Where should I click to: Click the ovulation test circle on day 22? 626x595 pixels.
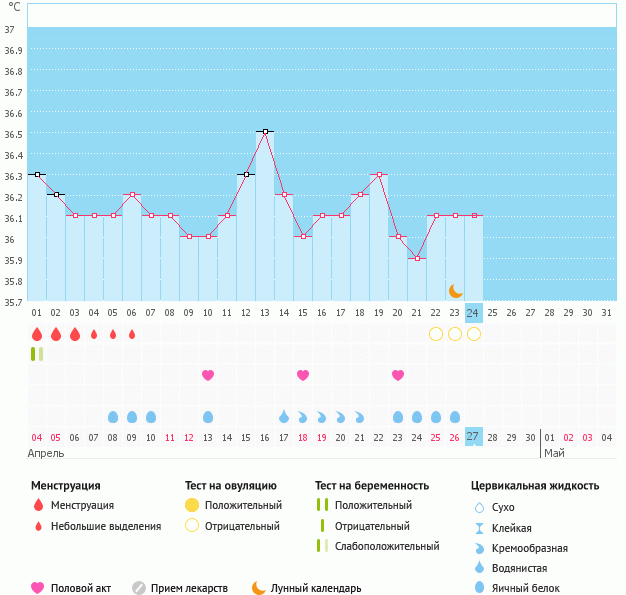[436, 334]
